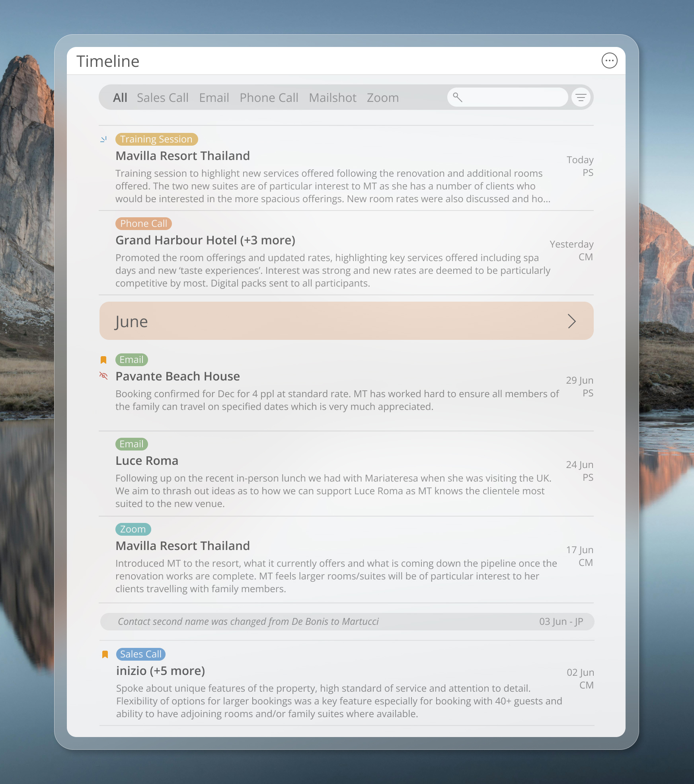
Task: Open the three-dot options menu
Action: (610, 60)
